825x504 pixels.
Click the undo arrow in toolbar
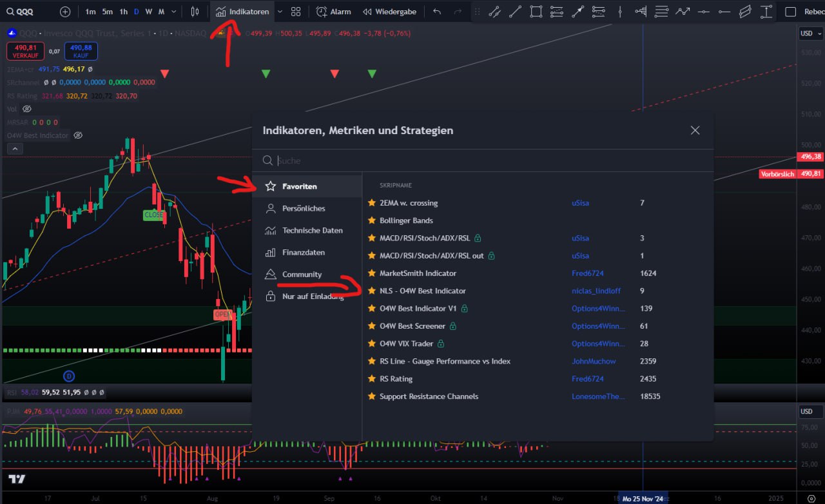coord(437,12)
